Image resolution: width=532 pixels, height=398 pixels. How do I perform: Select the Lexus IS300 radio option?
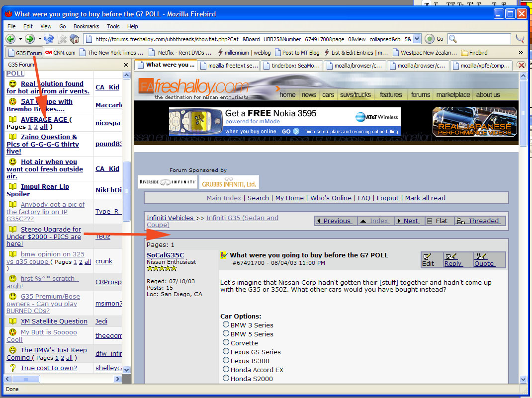226,360
